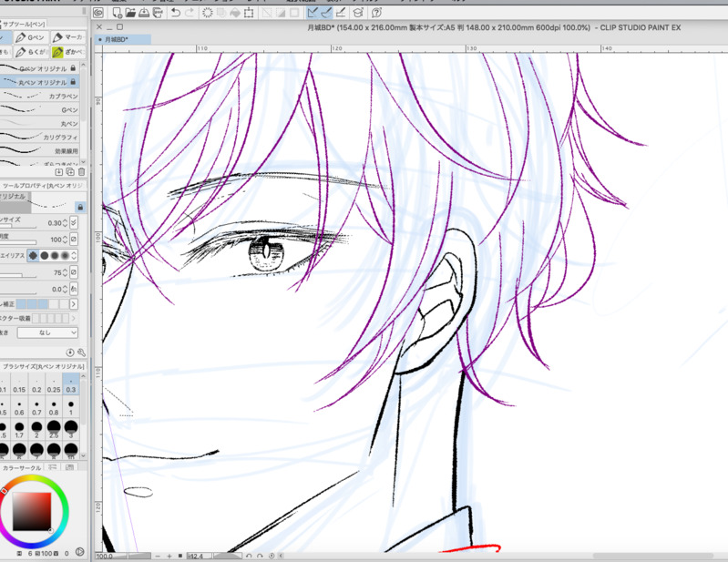
Task: Choose plain Gペン sub tool
Action: [x=39, y=109]
